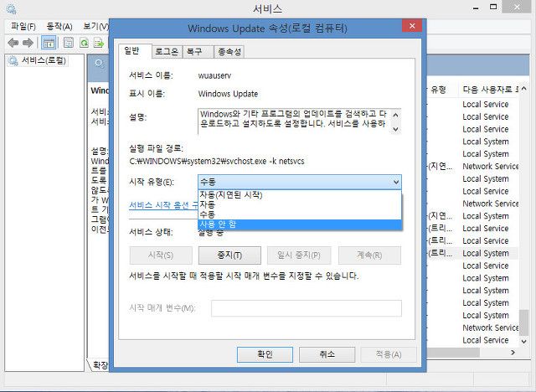The height and width of the screenshot is (392, 536).
Task: Click the 계속(R) button
Action: 369,255
